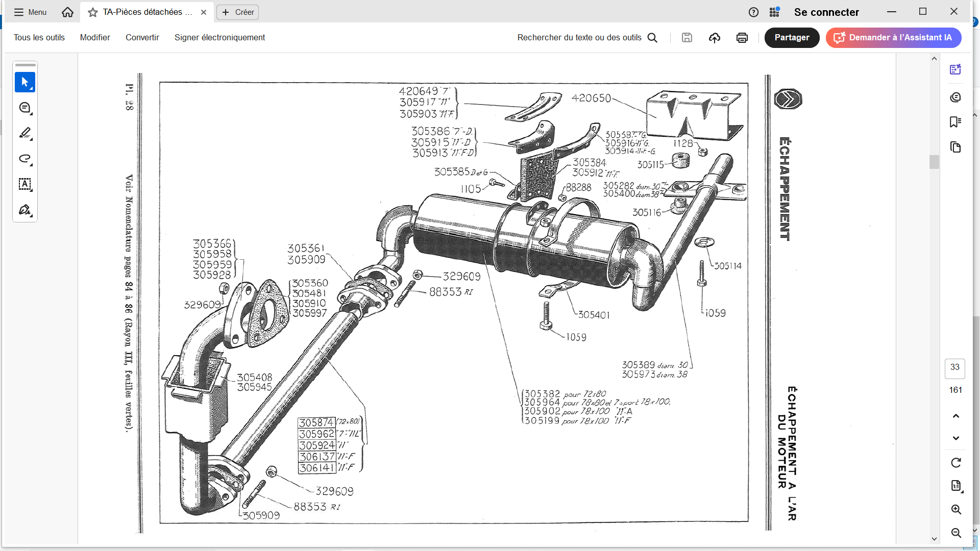980x551 pixels.
Task: Star the TA-Pièces détachées document
Action: 93,12
